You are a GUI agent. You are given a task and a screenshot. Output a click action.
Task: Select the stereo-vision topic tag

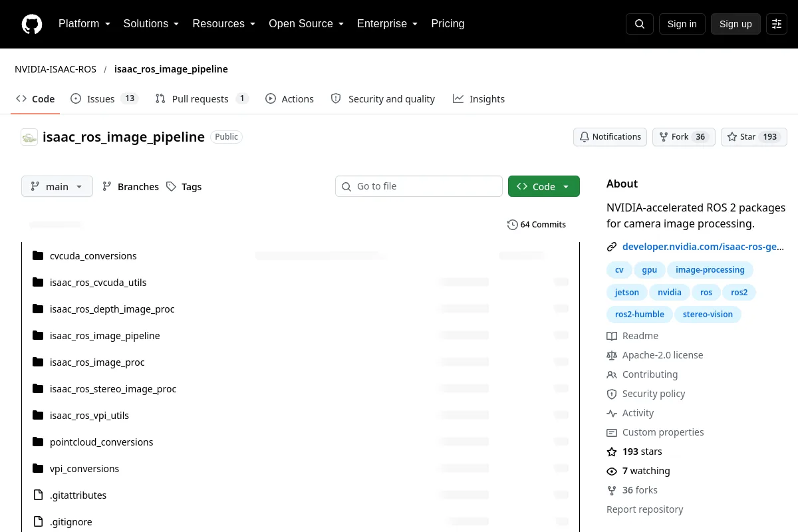click(708, 315)
